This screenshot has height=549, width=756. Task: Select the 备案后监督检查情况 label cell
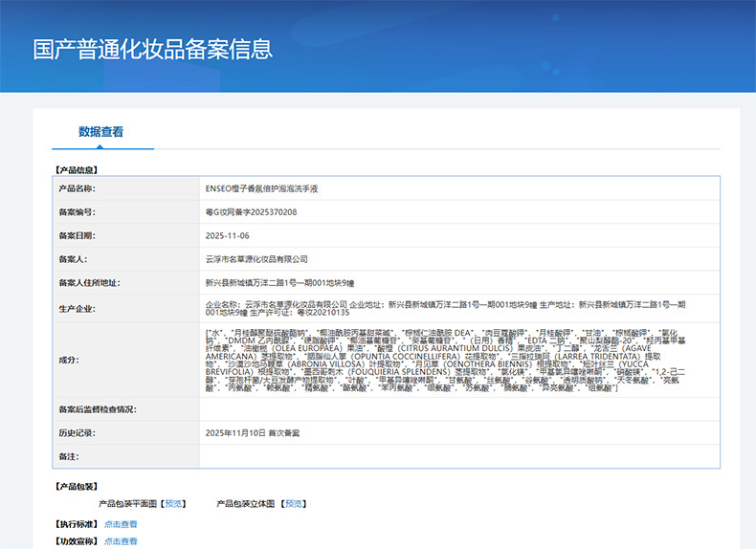coord(126,409)
